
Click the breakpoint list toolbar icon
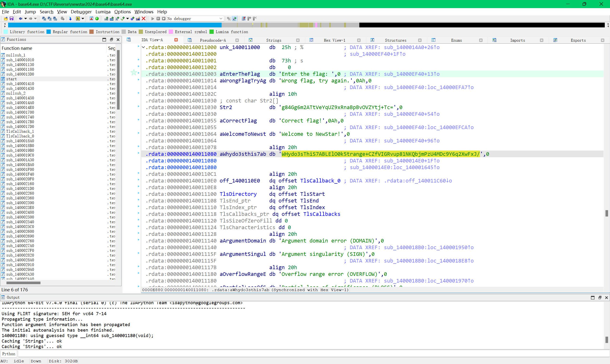pos(244,19)
